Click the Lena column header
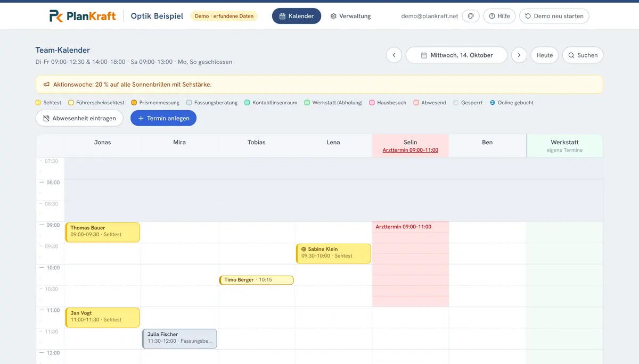This screenshot has width=639, height=364. (x=333, y=142)
